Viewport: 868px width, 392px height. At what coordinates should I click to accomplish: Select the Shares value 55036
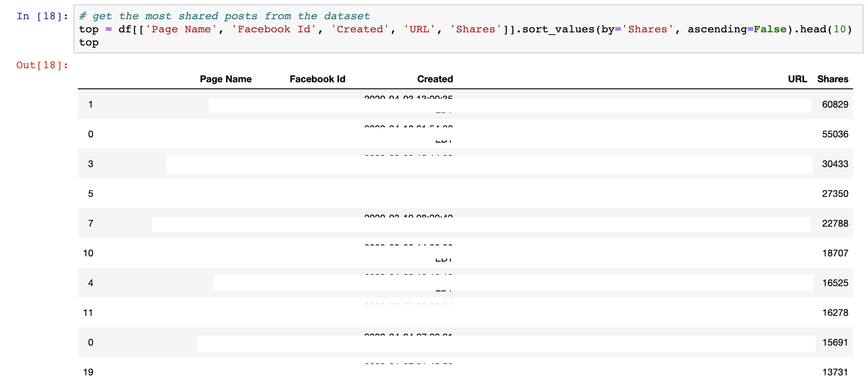(835, 134)
